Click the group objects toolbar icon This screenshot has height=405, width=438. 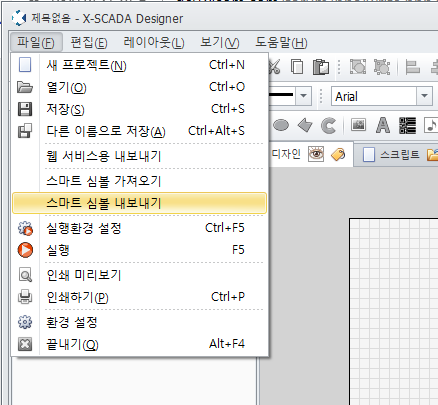tap(358, 67)
